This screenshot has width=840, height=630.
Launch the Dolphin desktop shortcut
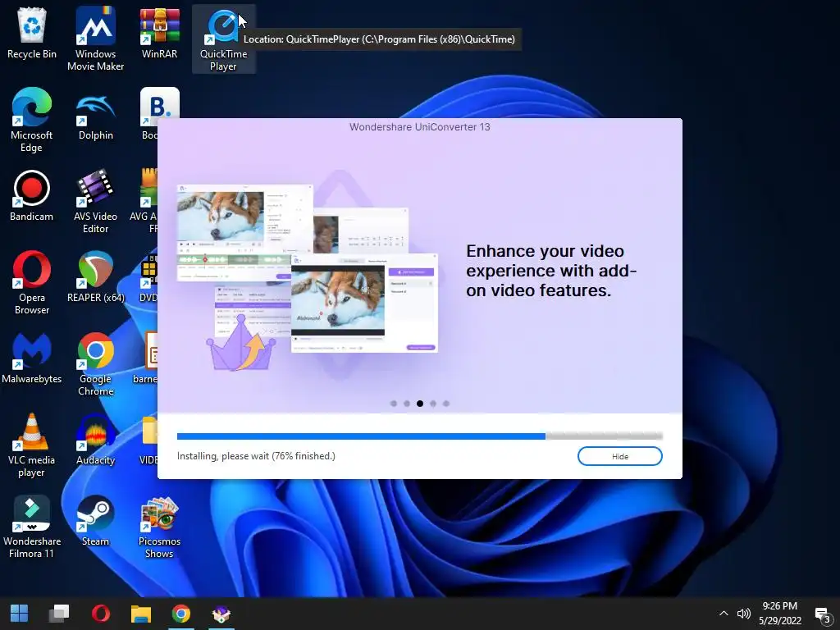coord(95,115)
